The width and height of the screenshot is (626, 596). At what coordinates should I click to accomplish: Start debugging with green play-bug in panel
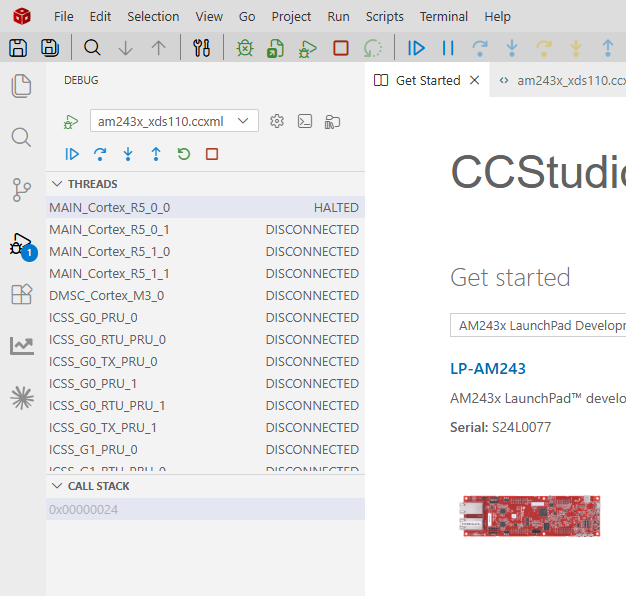71,122
